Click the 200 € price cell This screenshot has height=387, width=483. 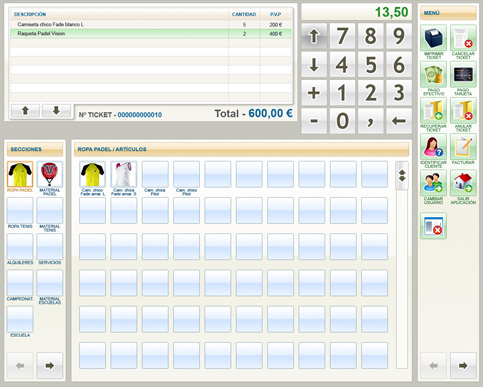[276, 25]
